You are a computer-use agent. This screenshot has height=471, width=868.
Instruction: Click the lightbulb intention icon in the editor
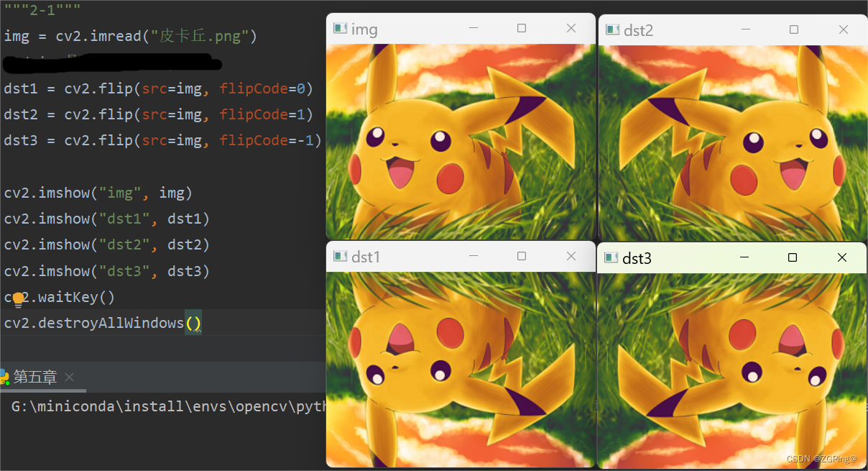(18, 300)
